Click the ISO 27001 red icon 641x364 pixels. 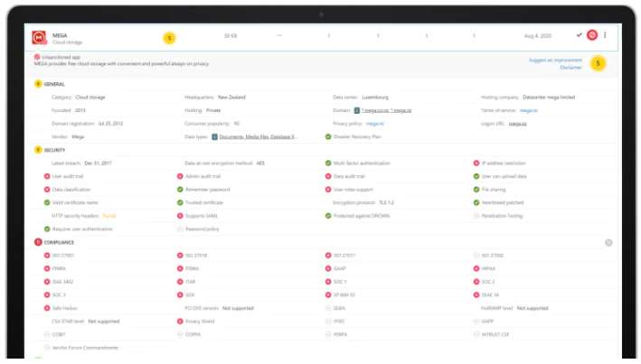(47, 256)
